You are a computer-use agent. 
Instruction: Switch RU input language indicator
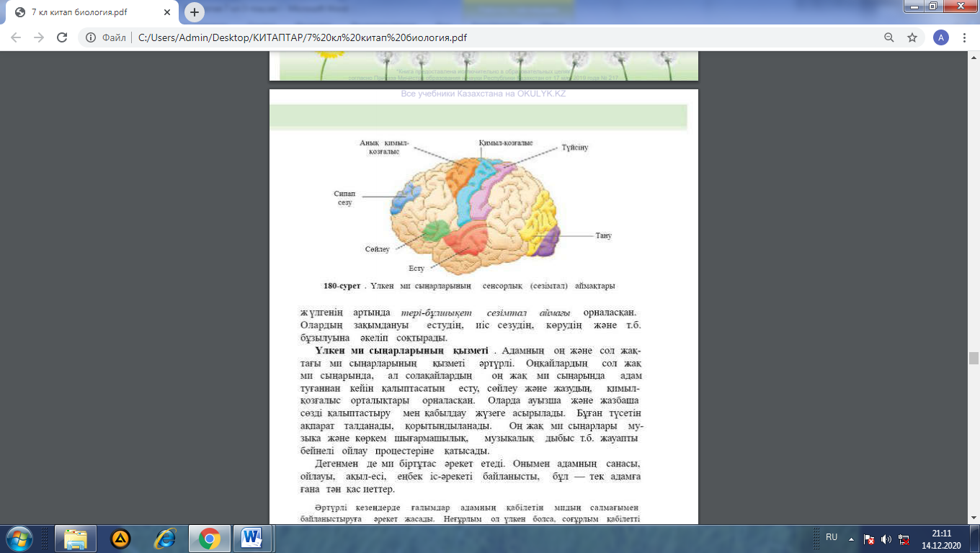point(832,537)
